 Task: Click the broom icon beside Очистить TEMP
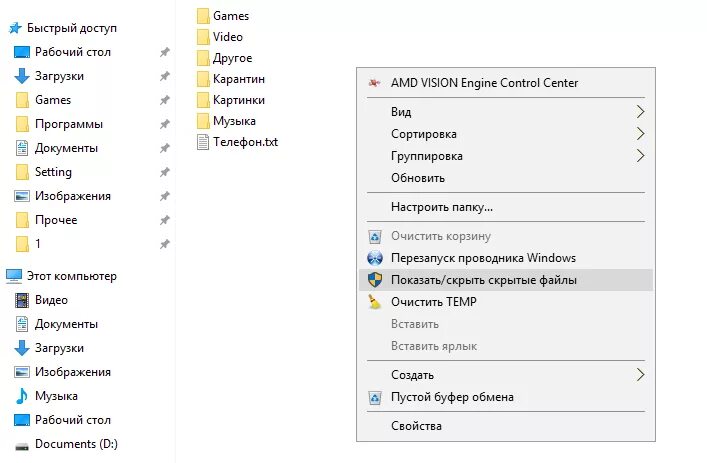[x=374, y=302]
